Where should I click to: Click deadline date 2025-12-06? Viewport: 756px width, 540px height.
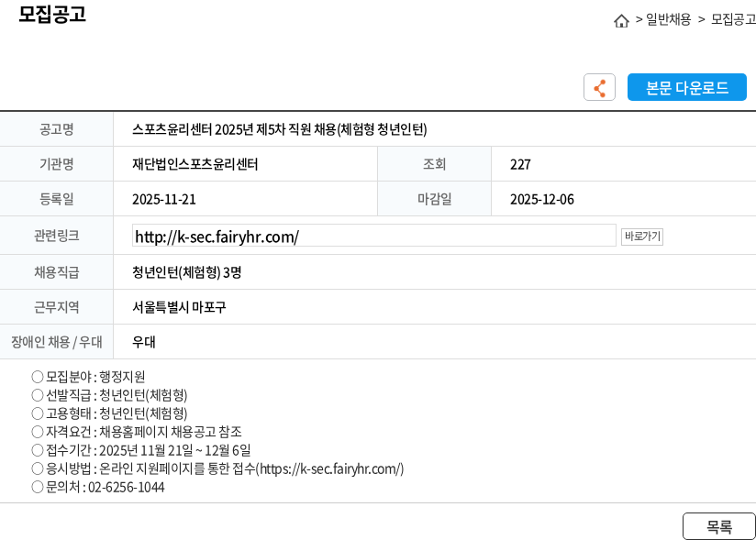542,200
